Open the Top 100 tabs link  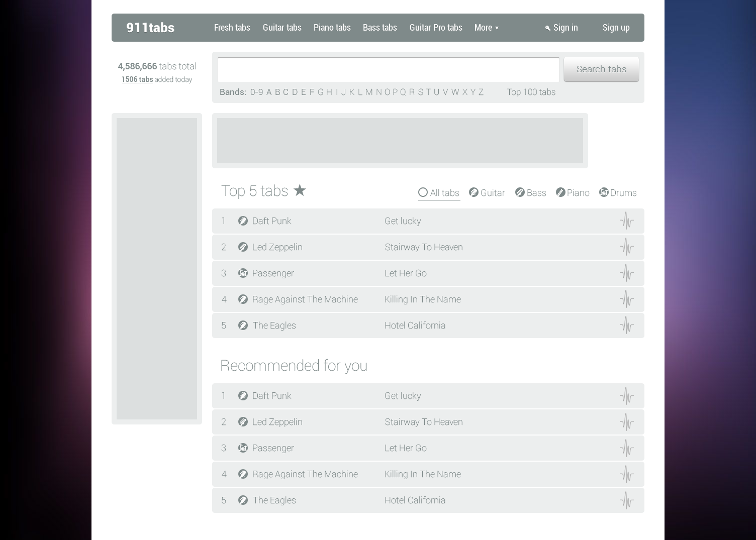pyautogui.click(x=531, y=92)
